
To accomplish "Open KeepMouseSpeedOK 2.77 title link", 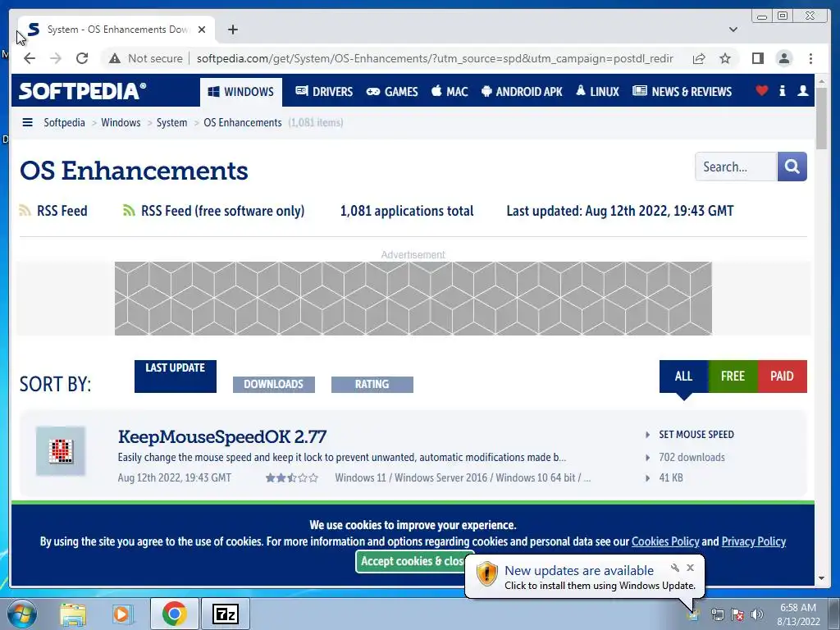I will pyautogui.click(x=221, y=436).
